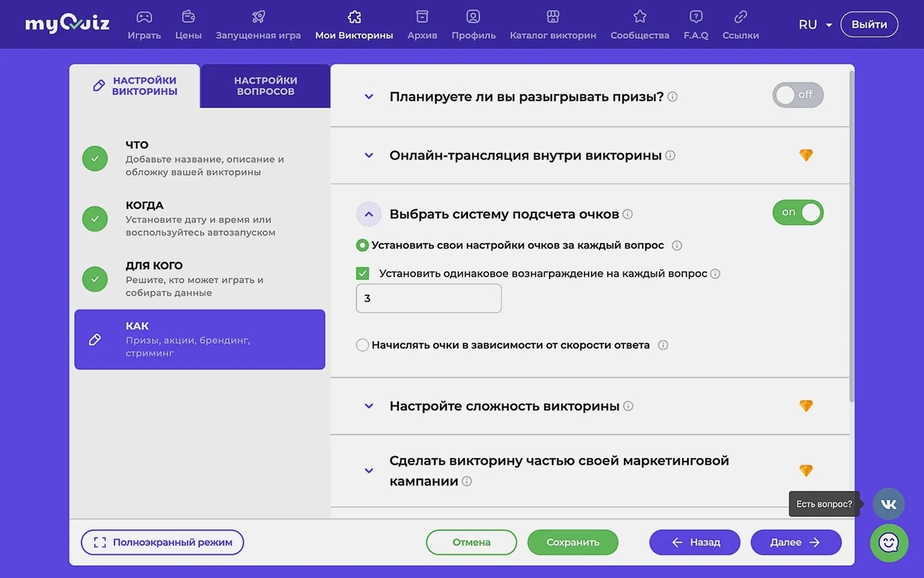Click diamond icon beside Настройте сложность викторины
Image resolution: width=924 pixels, height=578 pixels.
(x=806, y=406)
